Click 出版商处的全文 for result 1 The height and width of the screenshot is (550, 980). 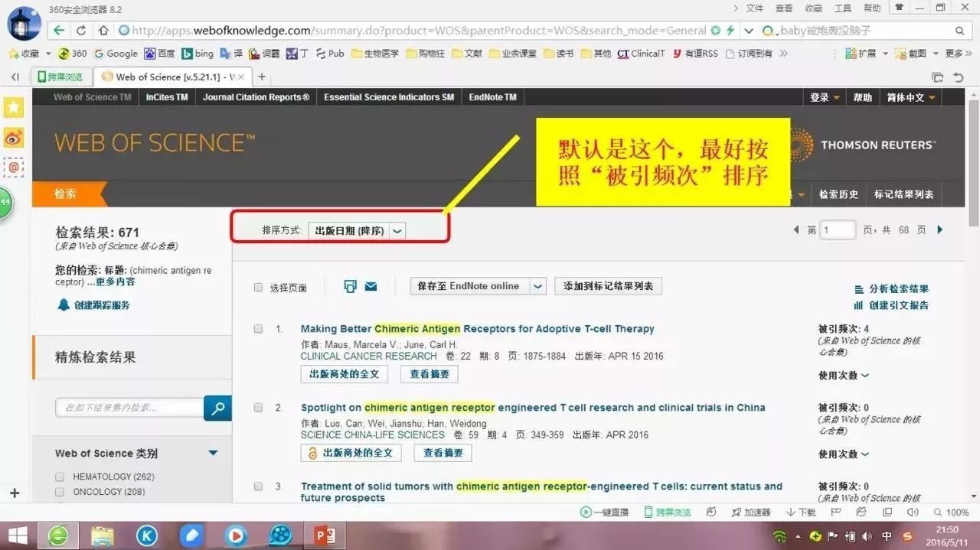click(344, 374)
